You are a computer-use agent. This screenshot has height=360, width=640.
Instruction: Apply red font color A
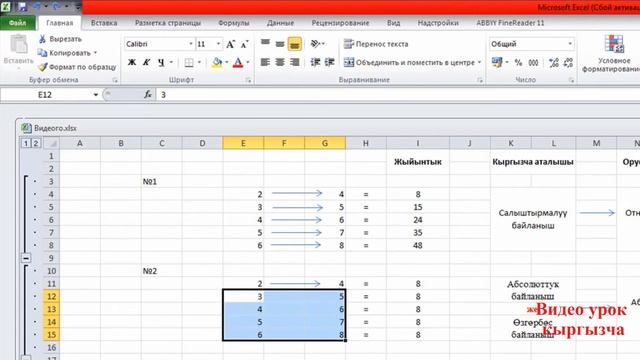point(238,62)
